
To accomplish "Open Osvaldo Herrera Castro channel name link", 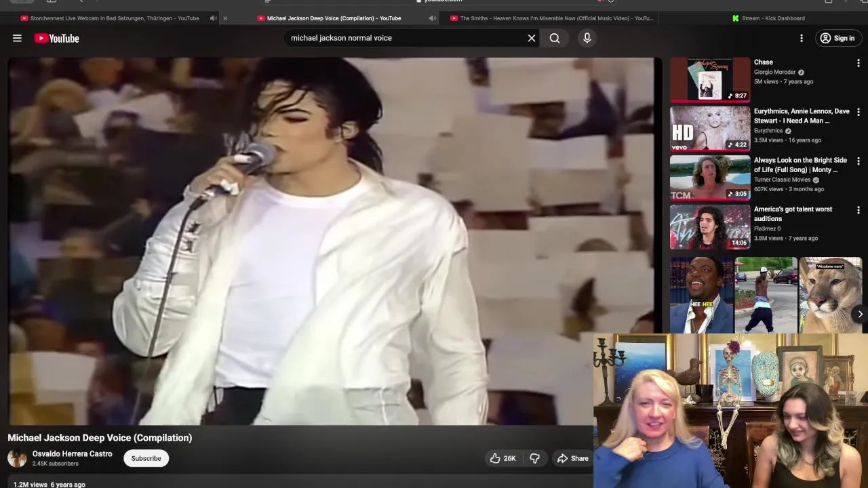I will coord(72,454).
